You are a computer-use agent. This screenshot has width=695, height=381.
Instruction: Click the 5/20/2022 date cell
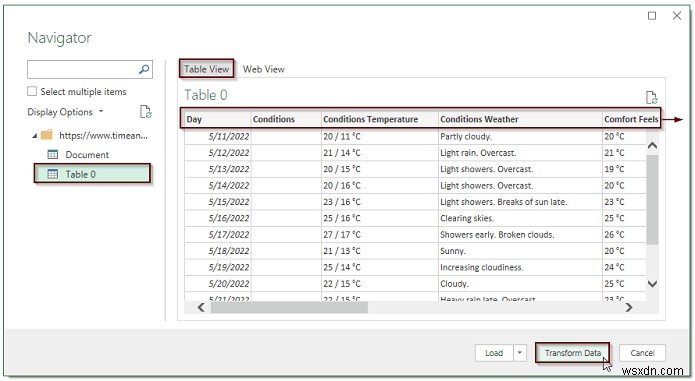tap(218, 284)
